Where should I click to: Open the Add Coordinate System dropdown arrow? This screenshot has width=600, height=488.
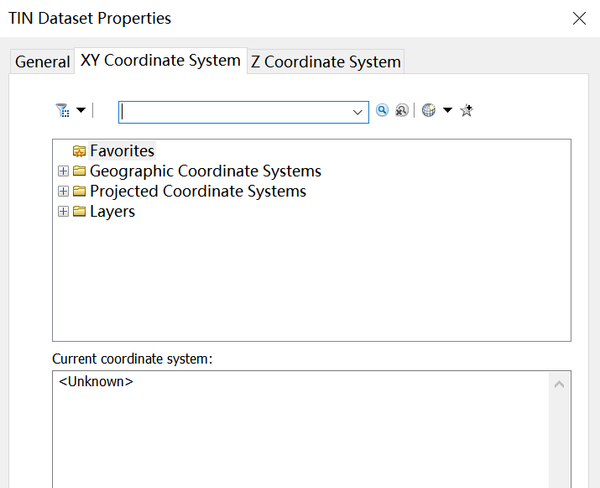tap(447, 111)
